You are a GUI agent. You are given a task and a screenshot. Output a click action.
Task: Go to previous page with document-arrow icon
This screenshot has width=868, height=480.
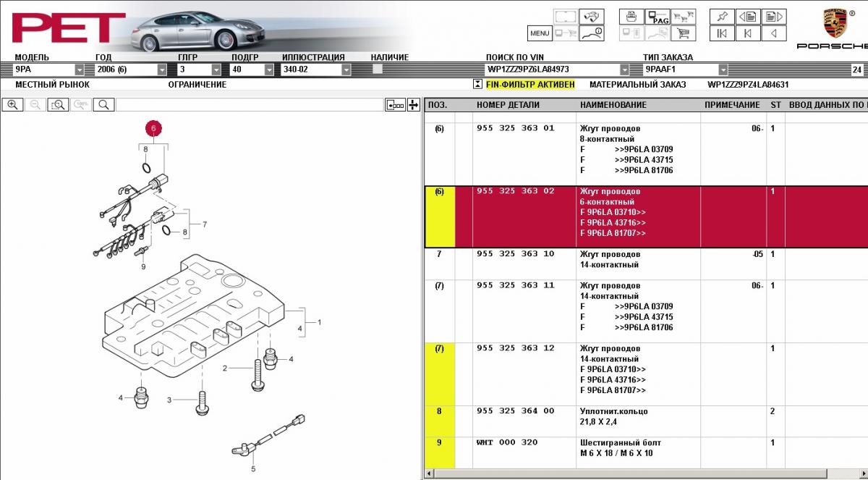pyautogui.click(x=748, y=16)
